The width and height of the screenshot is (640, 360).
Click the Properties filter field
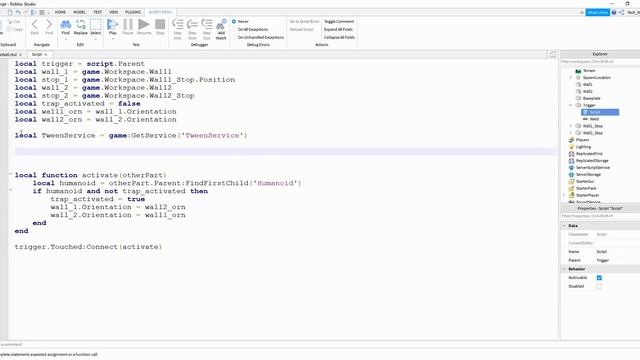tap(600, 216)
